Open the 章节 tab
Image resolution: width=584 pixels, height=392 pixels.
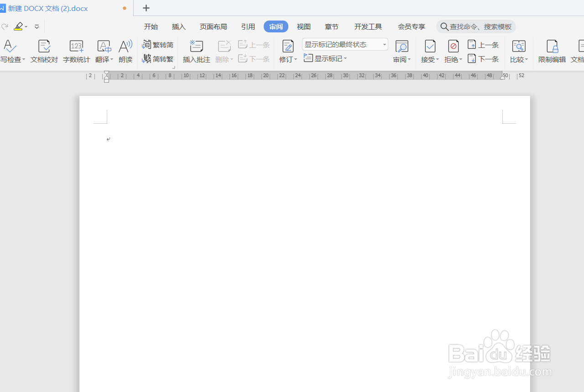click(332, 27)
